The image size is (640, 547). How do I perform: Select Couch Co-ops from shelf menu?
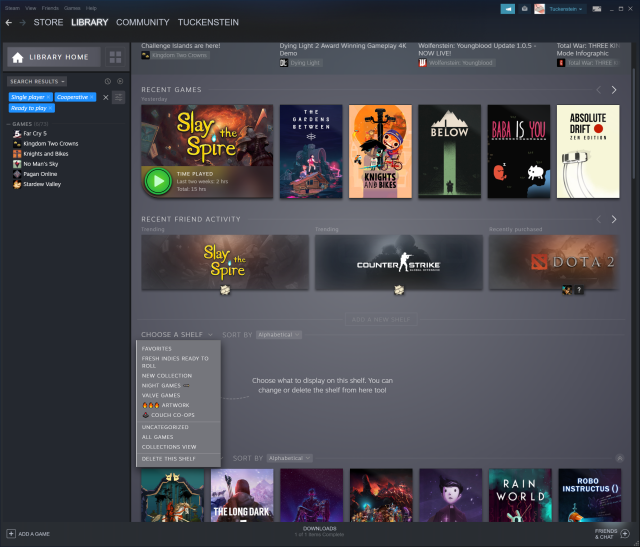[x=168, y=415]
